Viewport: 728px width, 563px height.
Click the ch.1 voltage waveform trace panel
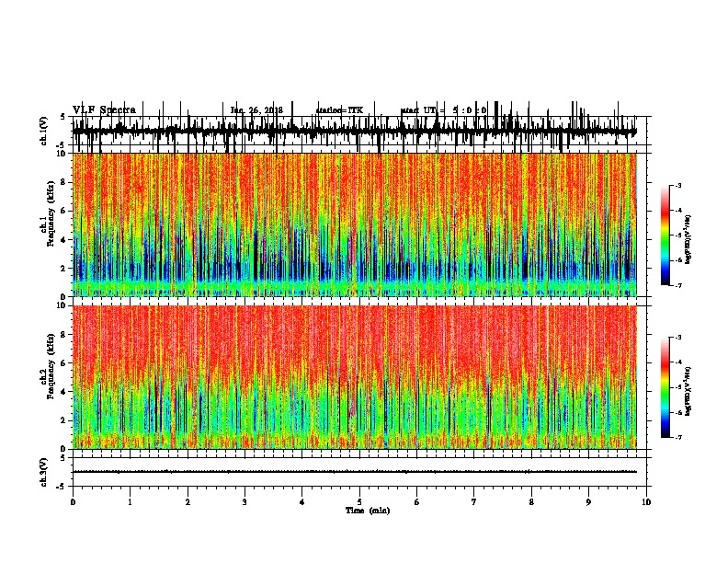(x=361, y=131)
